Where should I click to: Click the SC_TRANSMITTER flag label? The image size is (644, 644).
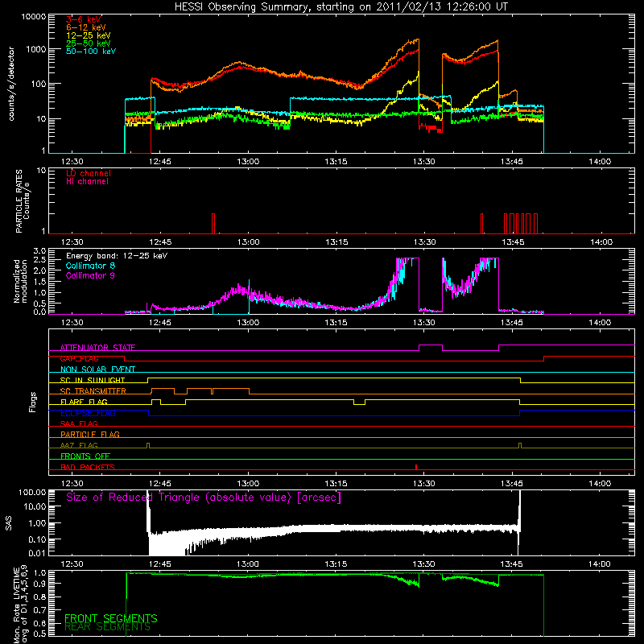coord(93,390)
